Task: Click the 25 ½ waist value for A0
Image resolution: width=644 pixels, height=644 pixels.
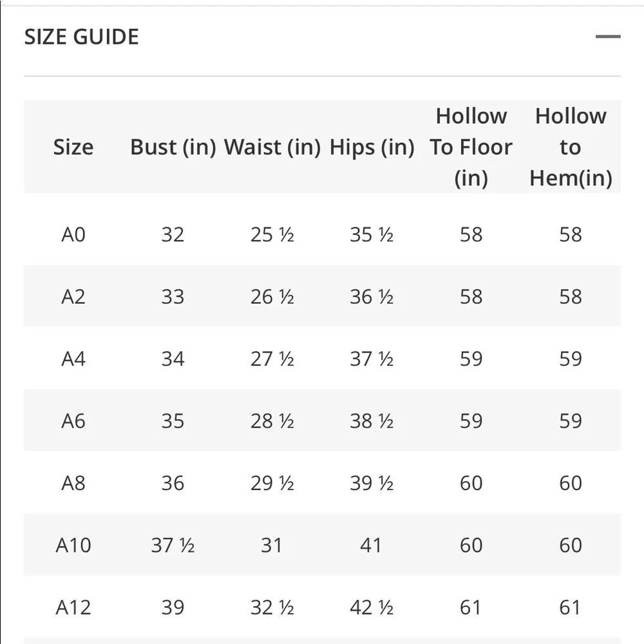Action: pyautogui.click(x=272, y=234)
